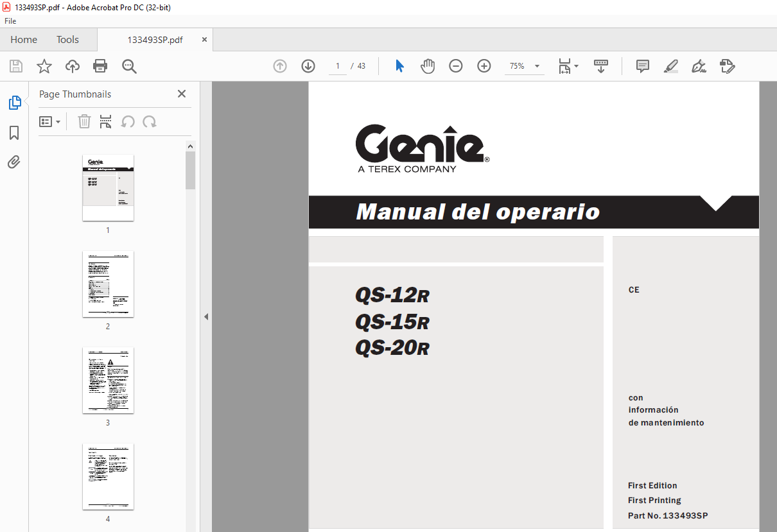Click the 'Part No. 133493SP' text
The width and height of the screenshot is (777, 532).
668,516
